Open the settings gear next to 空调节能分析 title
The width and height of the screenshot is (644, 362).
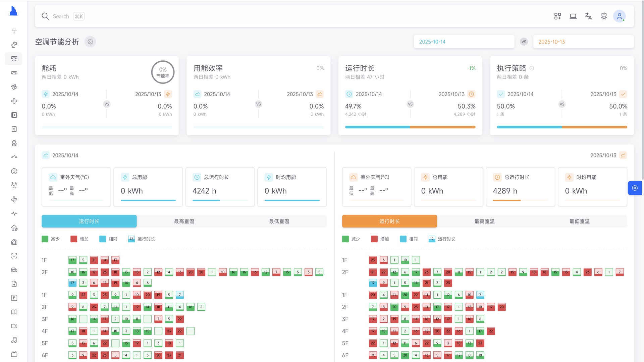pyautogui.click(x=90, y=42)
